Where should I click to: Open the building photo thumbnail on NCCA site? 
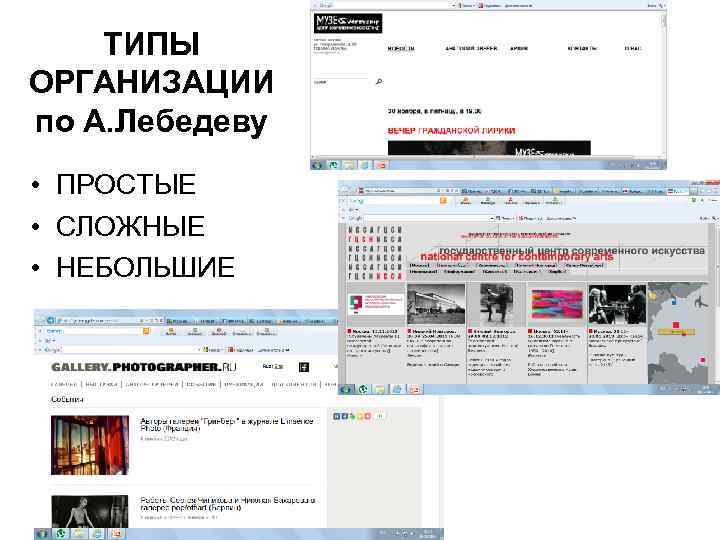tap(436, 304)
